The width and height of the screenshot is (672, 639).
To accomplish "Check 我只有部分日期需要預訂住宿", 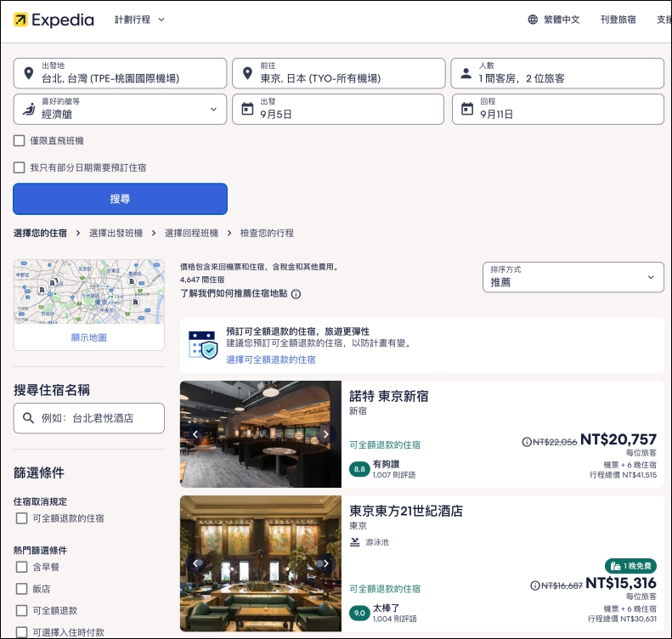I will (20, 167).
